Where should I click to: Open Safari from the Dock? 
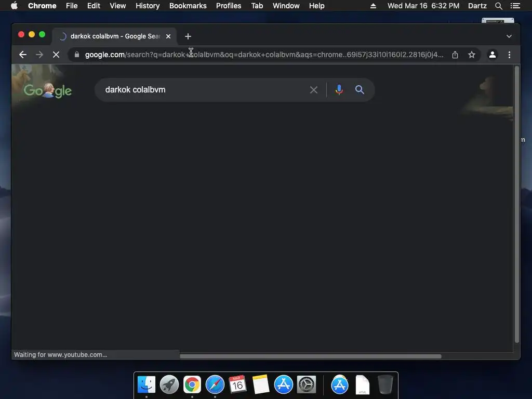click(x=215, y=384)
